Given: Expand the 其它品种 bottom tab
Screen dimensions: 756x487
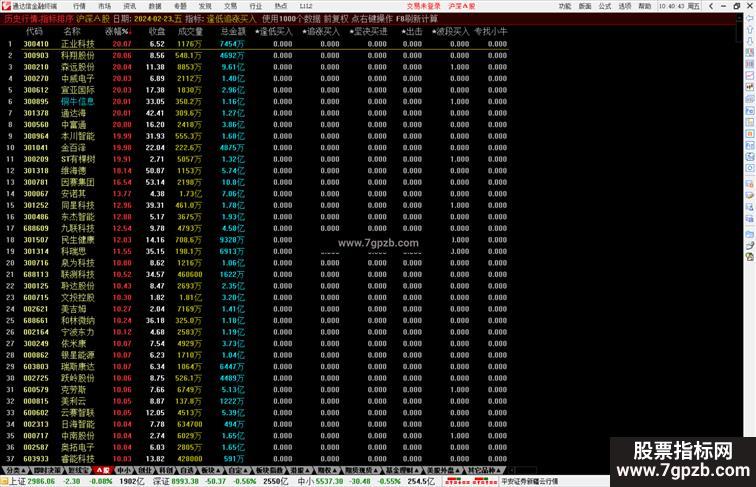Looking at the screenshot, I should (x=485, y=470).
